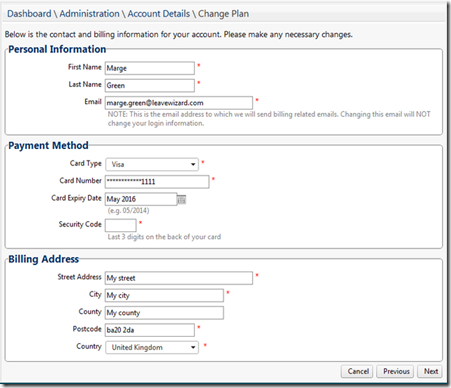The image size is (451, 388).
Task: Edit the Card Number field
Action: coord(157,182)
